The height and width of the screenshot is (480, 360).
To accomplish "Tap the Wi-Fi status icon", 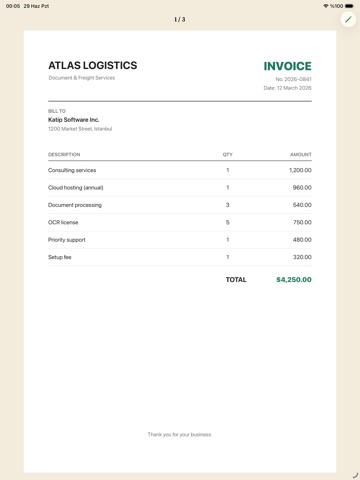I will point(326,6).
